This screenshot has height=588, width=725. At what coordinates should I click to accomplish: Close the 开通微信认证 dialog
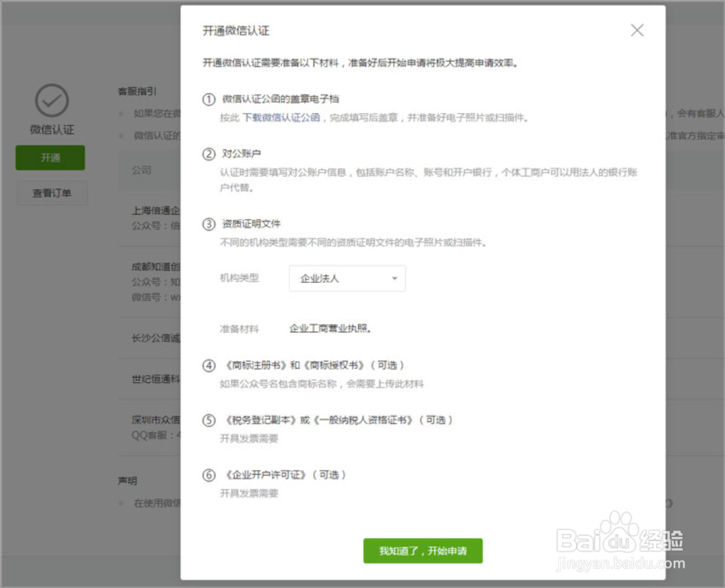(637, 30)
